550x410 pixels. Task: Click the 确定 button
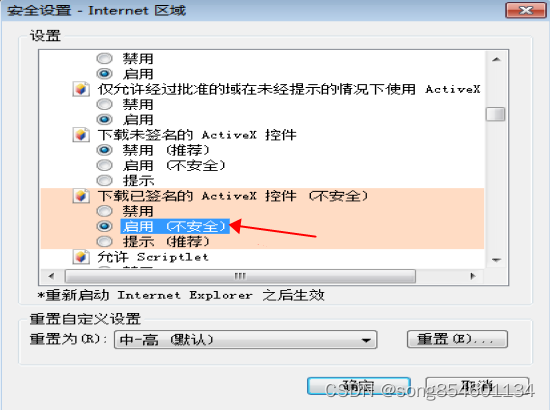click(x=359, y=386)
